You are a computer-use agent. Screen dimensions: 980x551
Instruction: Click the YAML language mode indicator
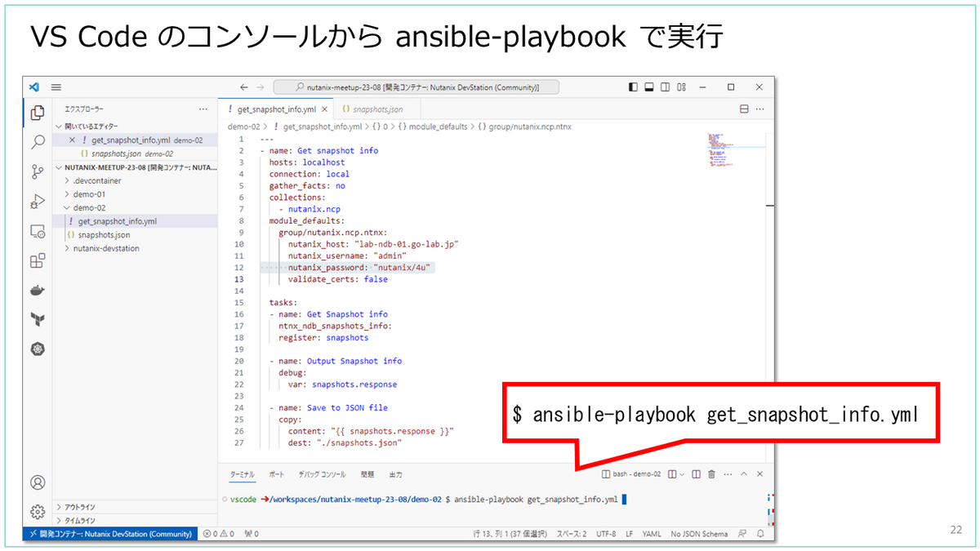pyautogui.click(x=652, y=534)
